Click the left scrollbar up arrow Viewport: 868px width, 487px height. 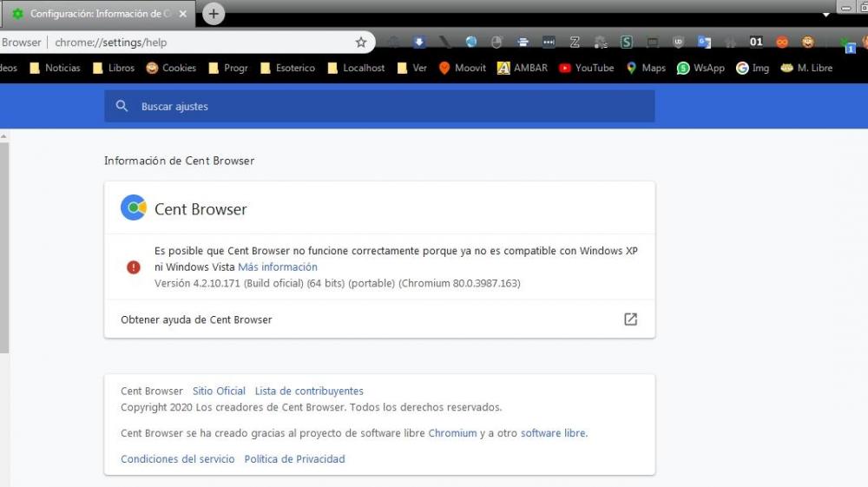[x=3, y=136]
